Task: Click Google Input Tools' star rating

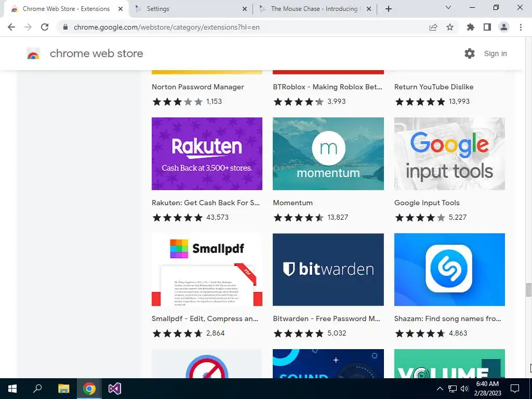Action: coord(420,218)
